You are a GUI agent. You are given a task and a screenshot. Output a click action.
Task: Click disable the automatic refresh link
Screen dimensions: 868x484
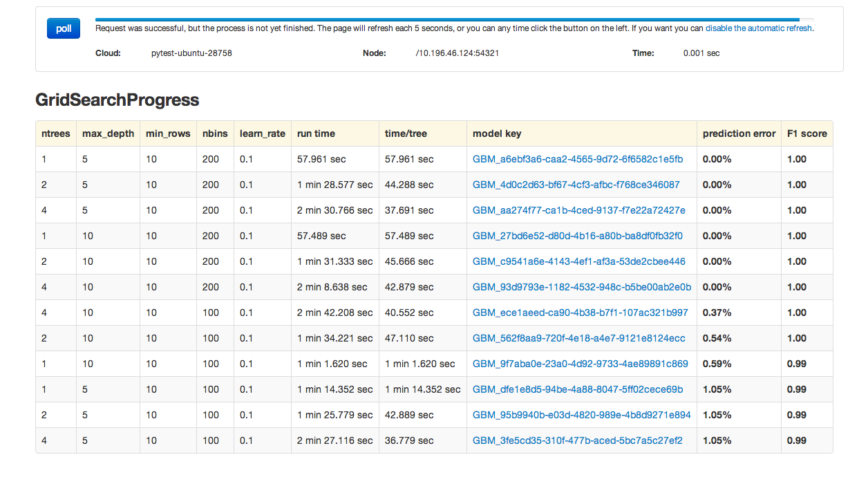759,28
